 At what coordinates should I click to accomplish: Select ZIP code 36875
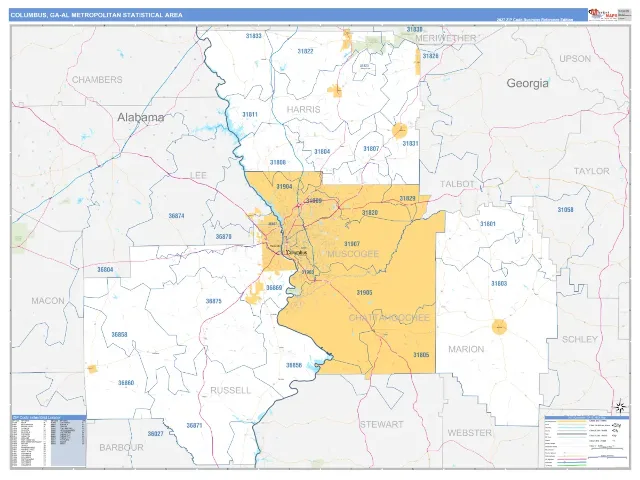pyautogui.click(x=213, y=301)
